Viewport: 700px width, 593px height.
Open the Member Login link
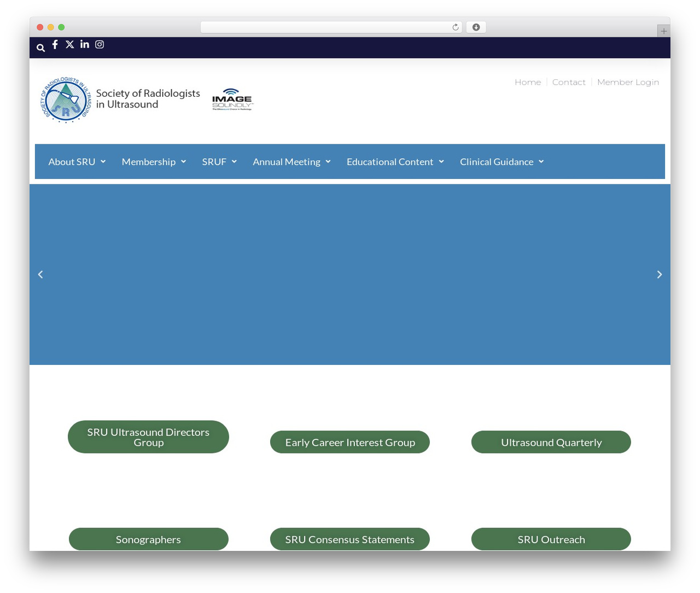point(628,82)
